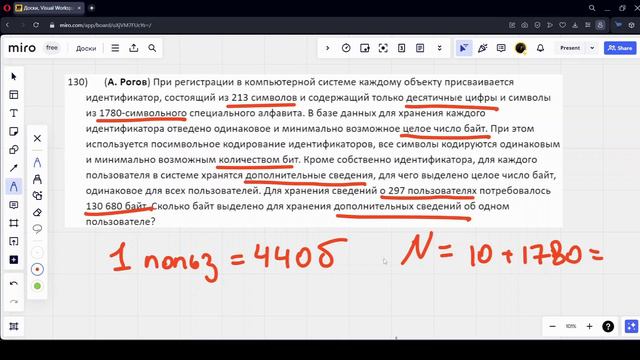Viewport: 640px width, 360px height.
Task: Choose the faded top color swatch
Action: tap(37, 253)
